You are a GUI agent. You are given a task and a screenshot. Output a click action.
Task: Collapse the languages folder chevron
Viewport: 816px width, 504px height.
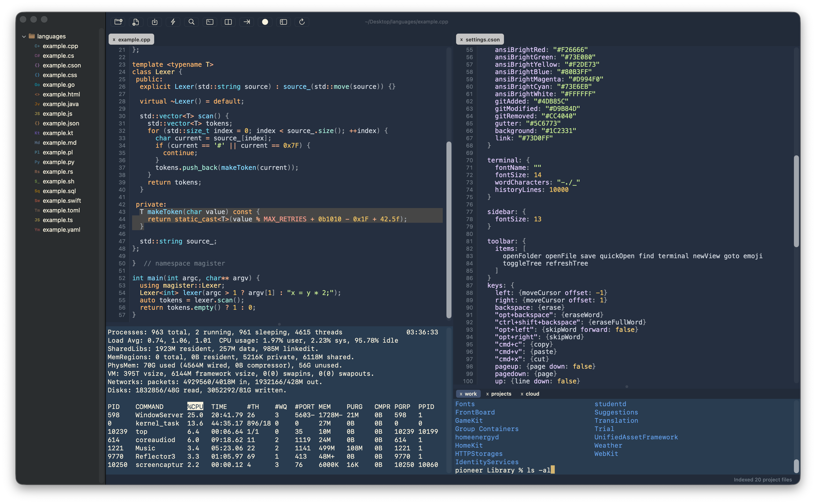click(x=24, y=36)
